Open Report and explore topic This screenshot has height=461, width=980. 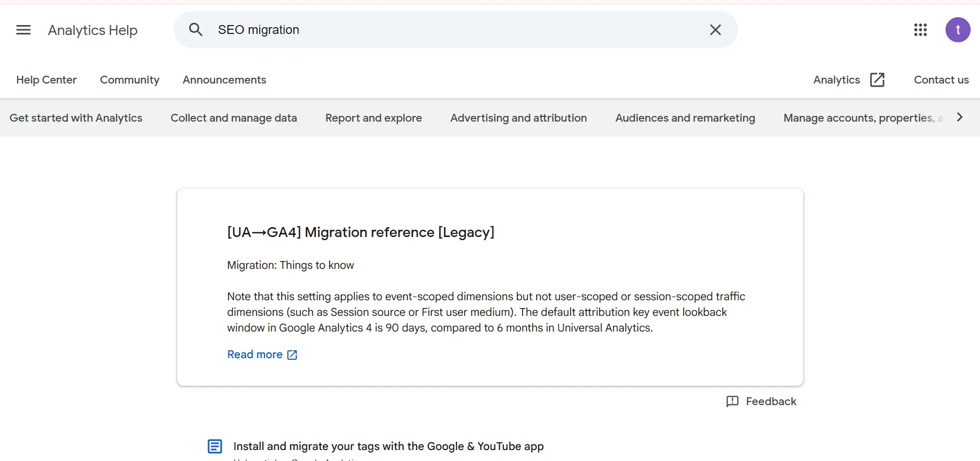[x=373, y=118]
